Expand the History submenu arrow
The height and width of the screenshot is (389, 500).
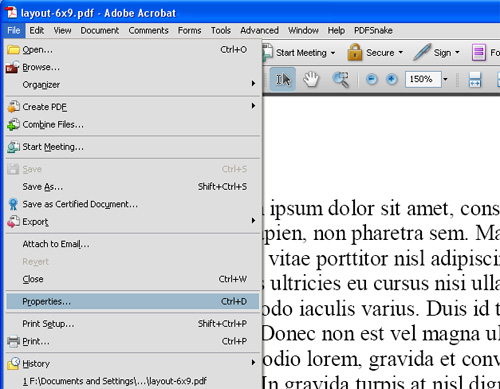(x=253, y=362)
